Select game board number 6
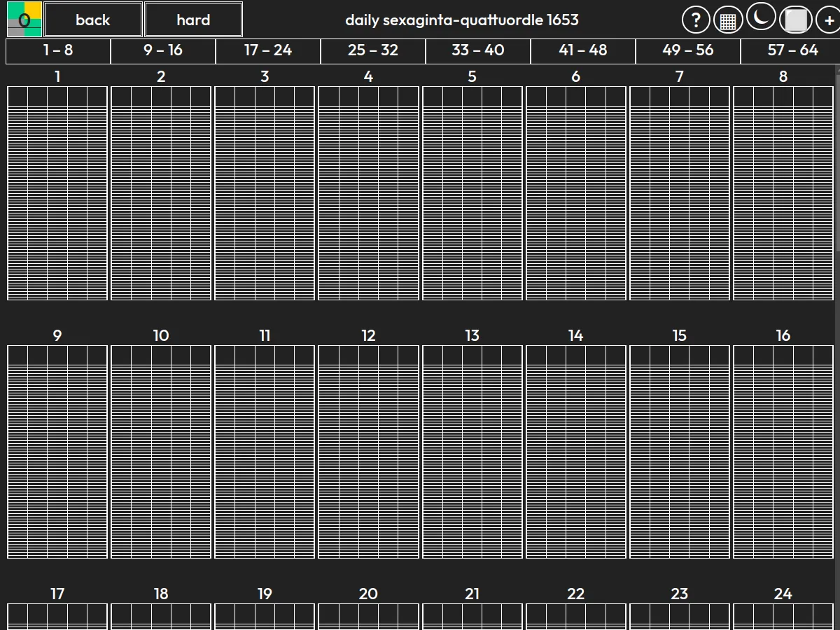Screen dimensions: 840x630 (x=576, y=193)
